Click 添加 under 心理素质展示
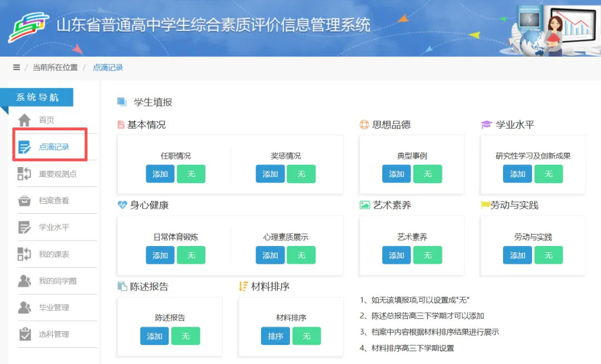 click(x=270, y=255)
